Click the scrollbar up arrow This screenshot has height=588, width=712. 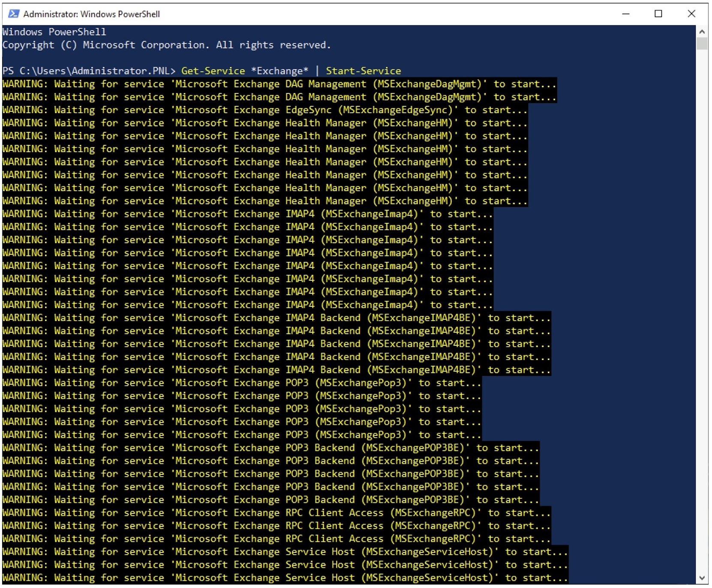point(702,31)
